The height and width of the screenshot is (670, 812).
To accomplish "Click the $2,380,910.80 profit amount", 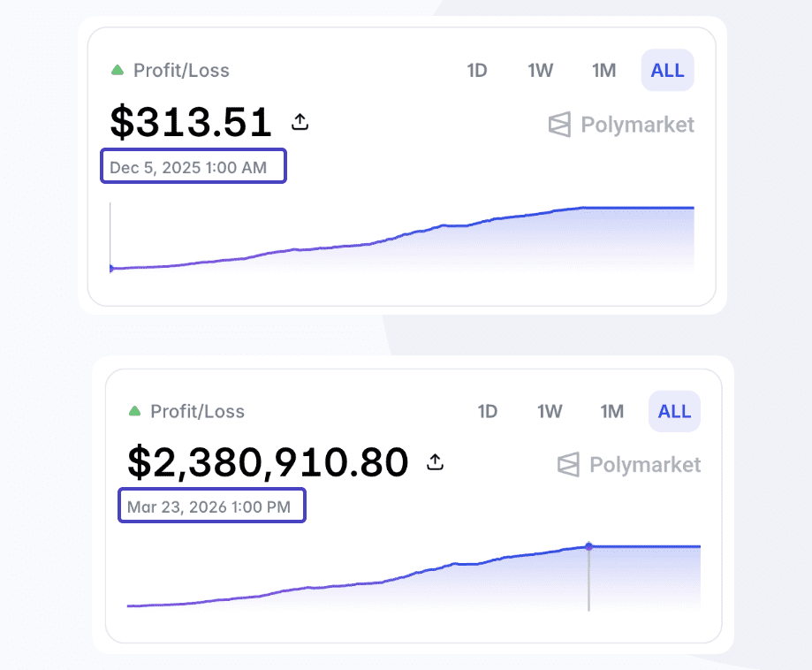I will (268, 461).
